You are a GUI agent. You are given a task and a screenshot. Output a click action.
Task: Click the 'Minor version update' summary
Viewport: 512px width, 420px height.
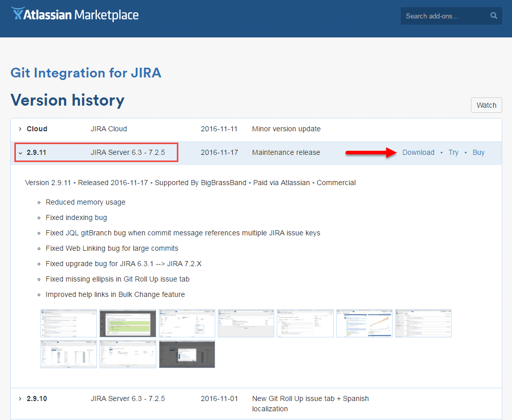click(x=286, y=129)
